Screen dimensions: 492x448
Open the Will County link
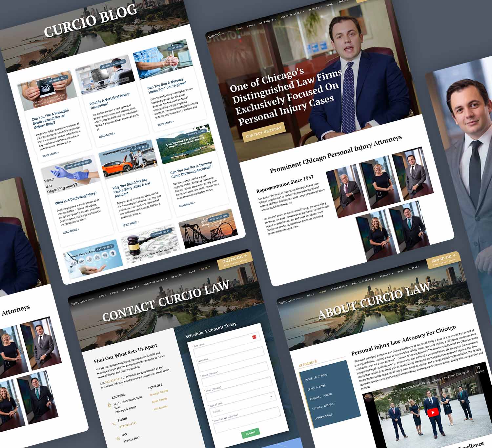point(160,408)
